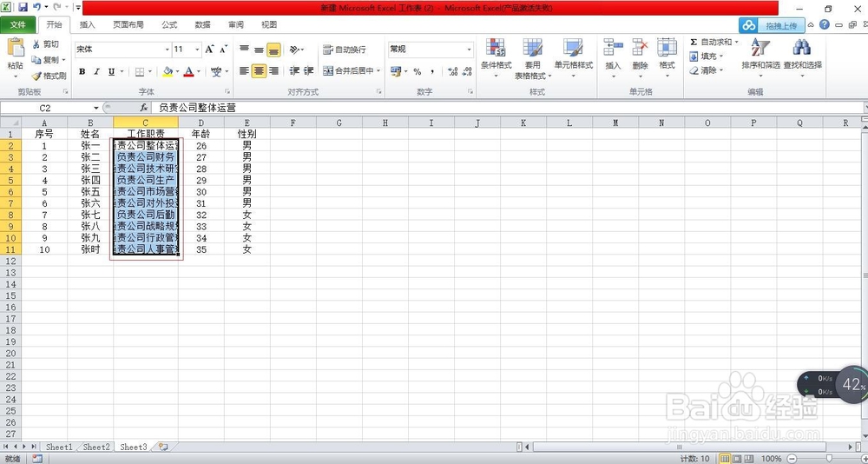Click the fx insert function button
This screenshot has width=868, height=464.
(144, 108)
